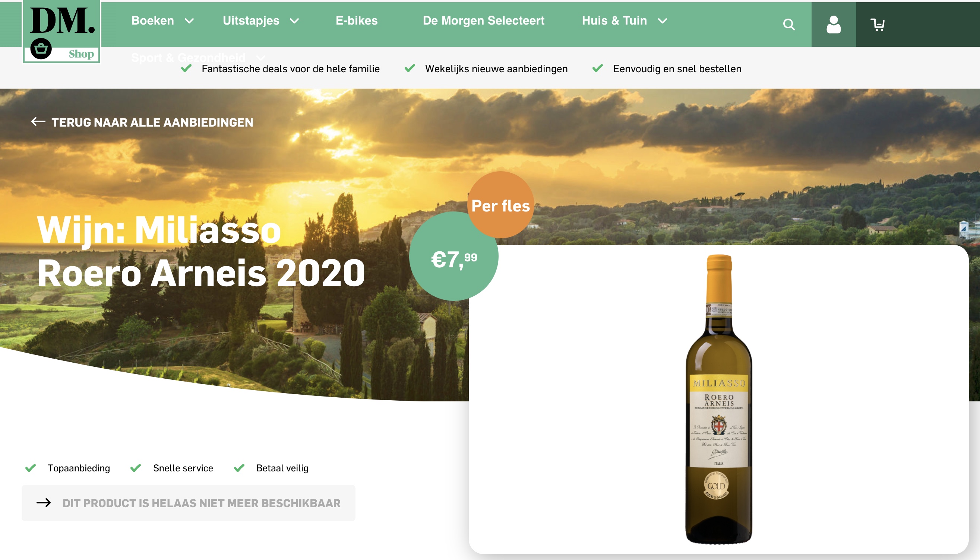This screenshot has width=980, height=560.
Task: Click the checkmark beside Betaal veilig
Action: pos(240,468)
